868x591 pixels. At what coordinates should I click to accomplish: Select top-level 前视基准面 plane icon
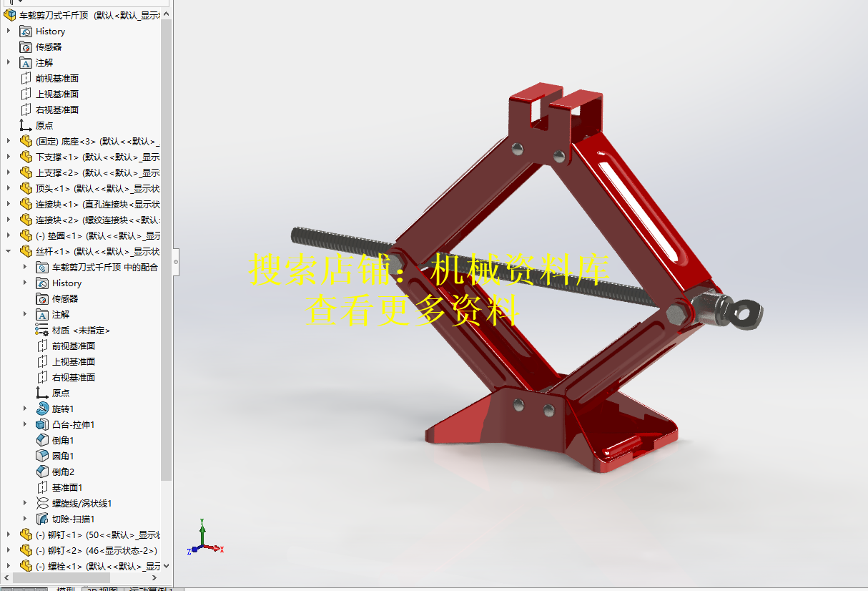tap(26, 78)
